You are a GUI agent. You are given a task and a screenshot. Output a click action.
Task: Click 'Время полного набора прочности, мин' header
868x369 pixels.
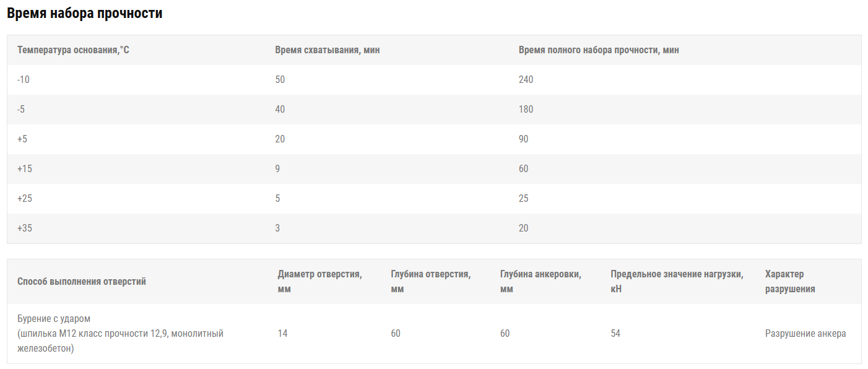pyautogui.click(x=599, y=50)
